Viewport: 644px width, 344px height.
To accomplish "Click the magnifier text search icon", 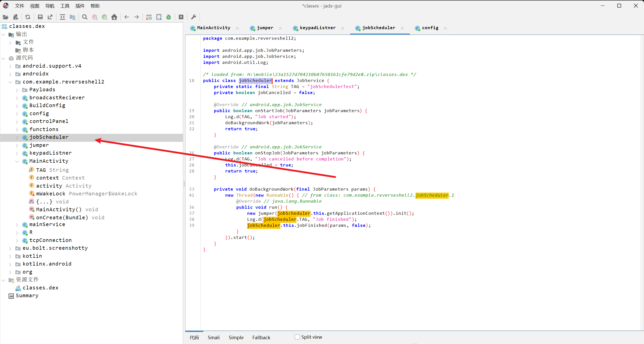I will (85, 17).
